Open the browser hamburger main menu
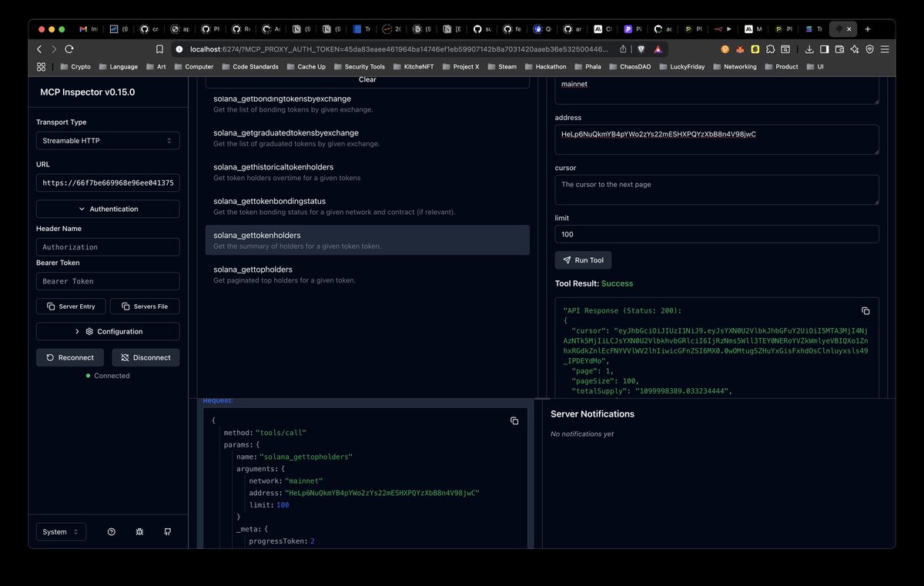The width and height of the screenshot is (924, 586). tap(885, 49)
